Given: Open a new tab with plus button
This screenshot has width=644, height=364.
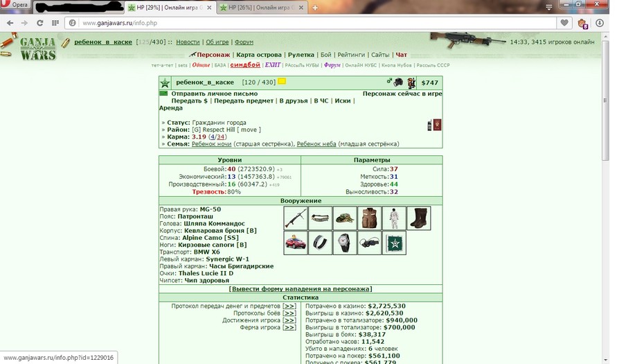Looking at the screenshot, I should click(x=315, y=8).
